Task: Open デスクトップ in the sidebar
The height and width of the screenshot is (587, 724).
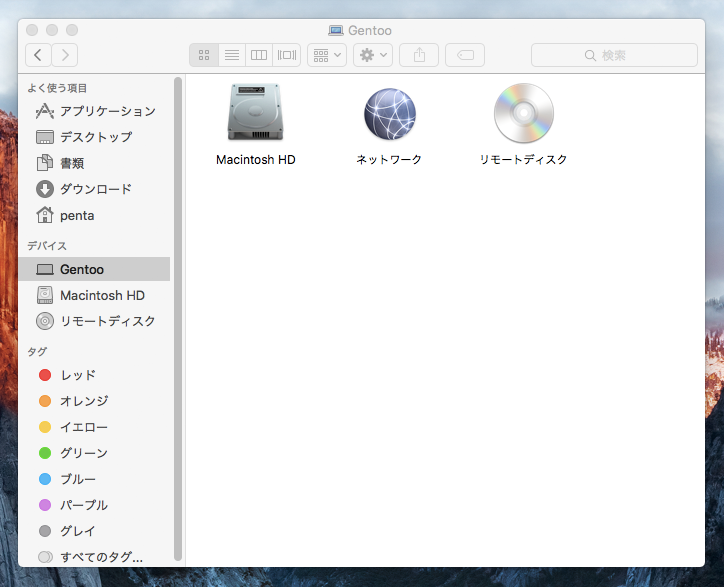Action: [x=96, y=137]
